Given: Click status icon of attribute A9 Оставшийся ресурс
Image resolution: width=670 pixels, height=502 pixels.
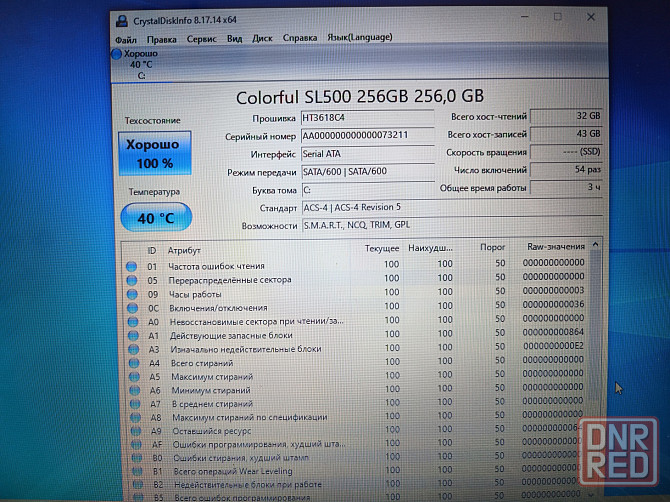Looking at the screenshot, I should click(x=136, y=431).
